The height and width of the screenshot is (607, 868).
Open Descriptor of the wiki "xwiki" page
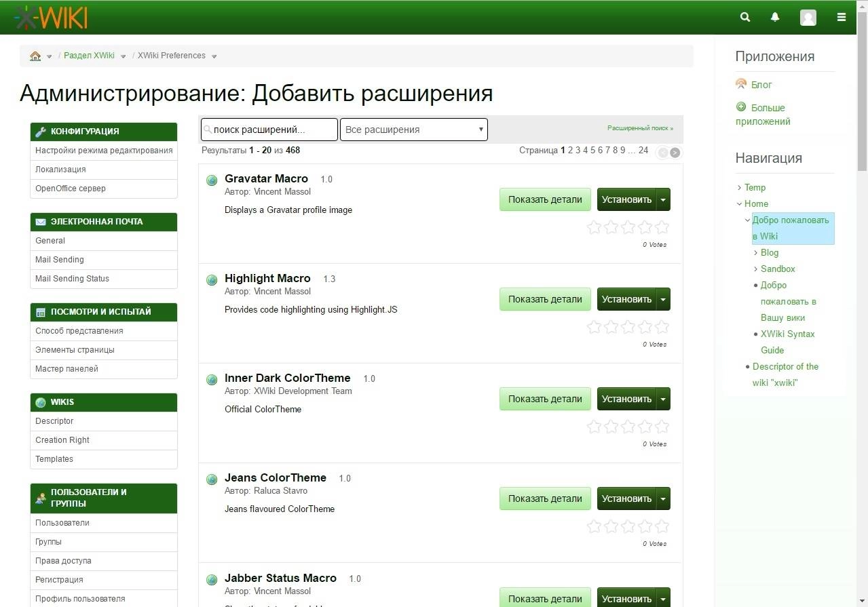pos(785,374)
